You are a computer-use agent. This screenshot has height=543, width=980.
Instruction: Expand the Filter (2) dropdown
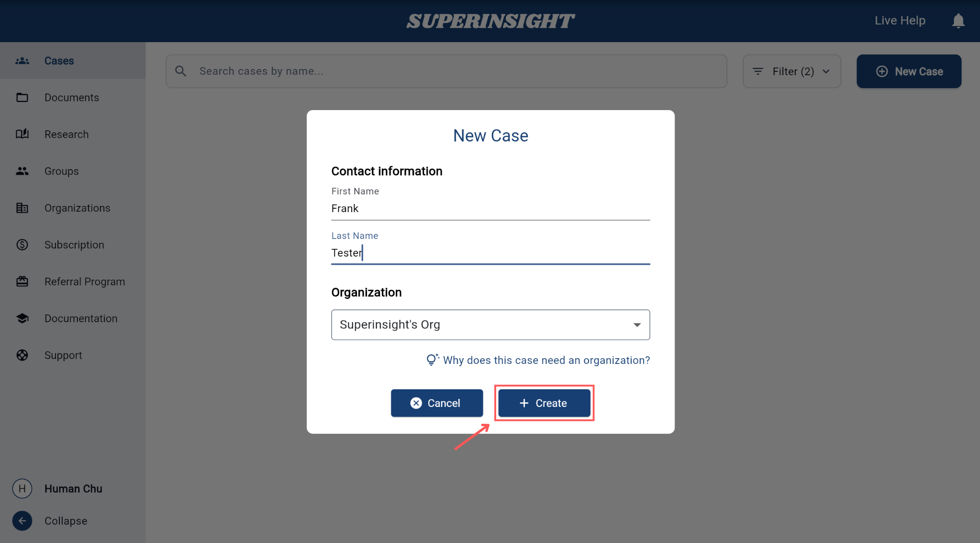pos(791,71)
